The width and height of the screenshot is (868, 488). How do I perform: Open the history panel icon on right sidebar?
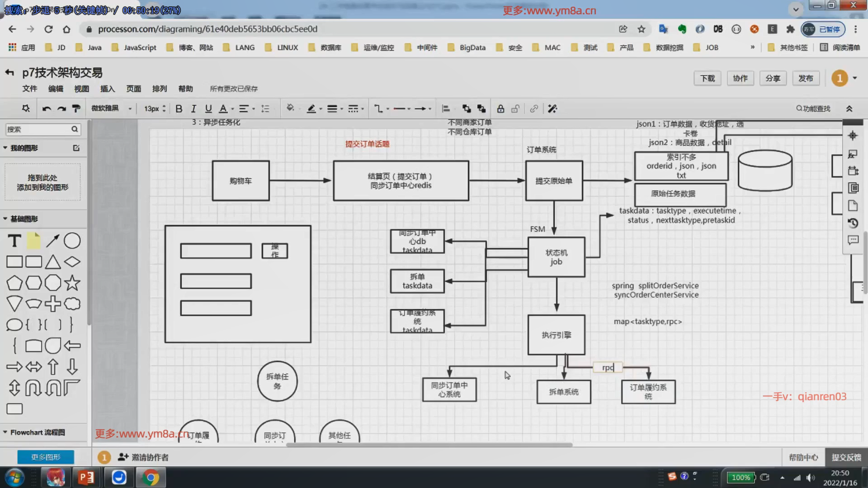[853, 223]
